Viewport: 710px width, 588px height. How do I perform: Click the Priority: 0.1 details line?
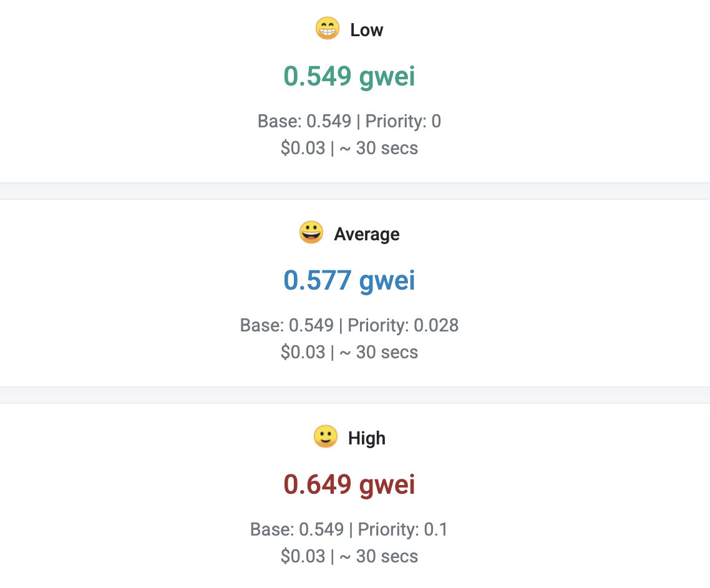[x=349, y=529]
